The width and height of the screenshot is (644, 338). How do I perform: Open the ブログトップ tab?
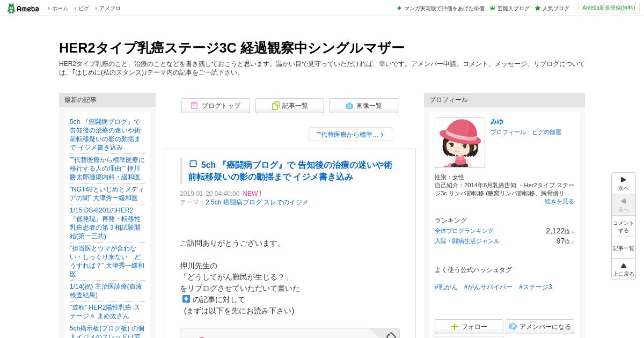[x=216, y=106]
